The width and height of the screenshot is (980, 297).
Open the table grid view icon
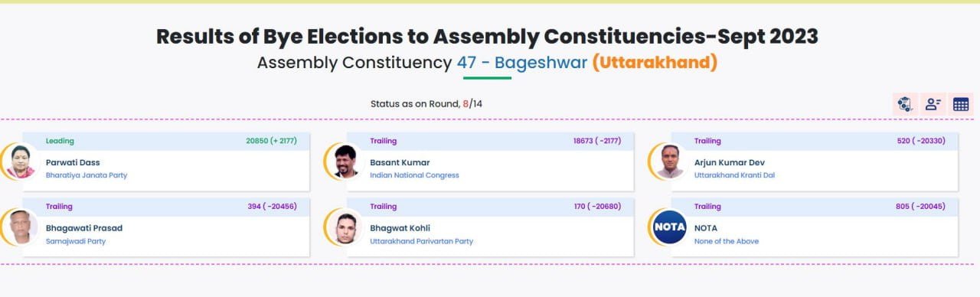[960, 105]
